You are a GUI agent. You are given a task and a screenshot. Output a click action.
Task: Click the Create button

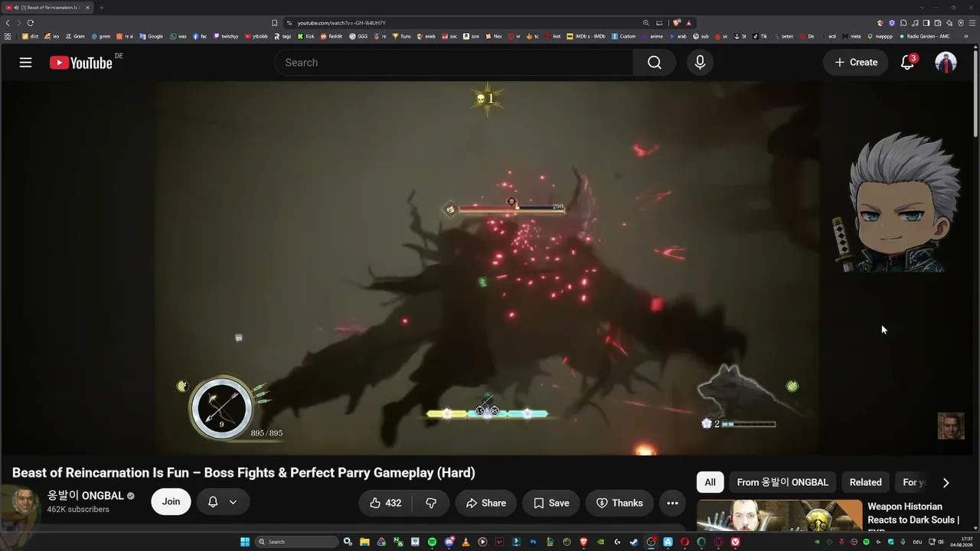click(856, 63)
